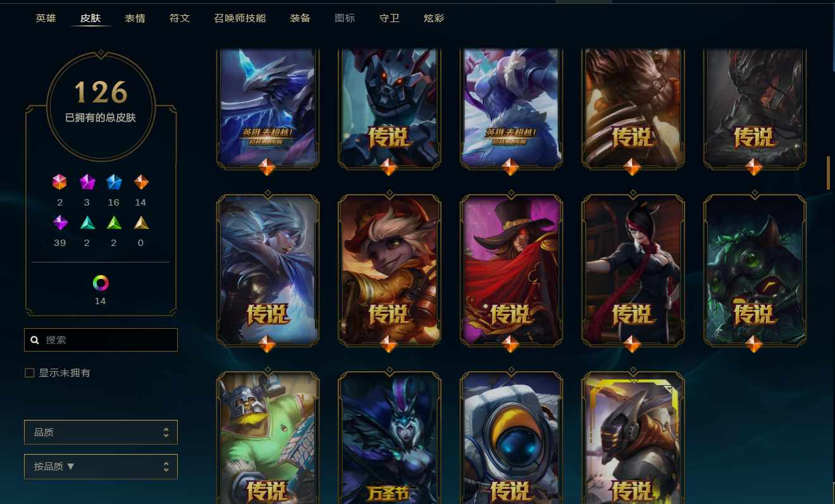Click the teal triangle gem icon
Image resolution: width=835 pixels, height=504 pixels.
pyautogui.click(x=87, y=223)
